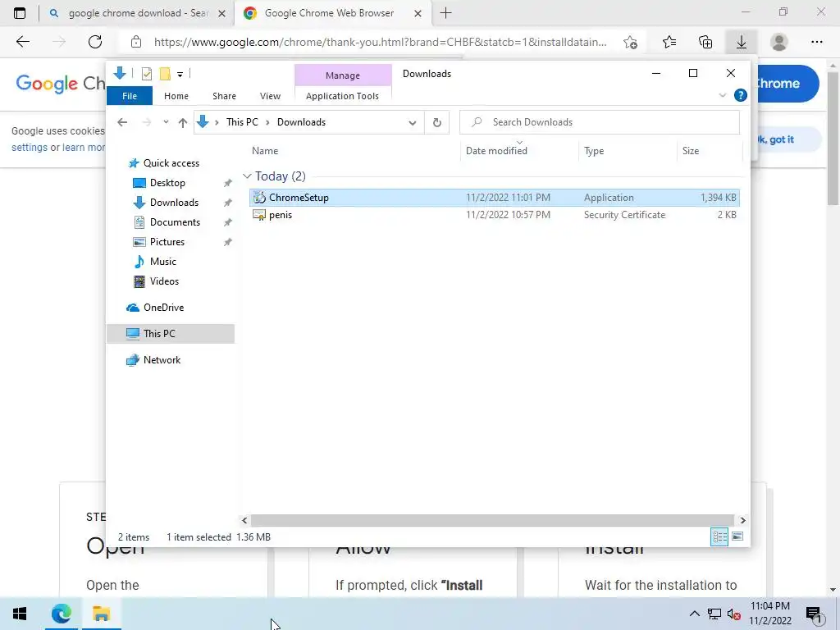Screen dimensions: 840x630
Task: Select This PC in navigation pane
Action: 171,334
